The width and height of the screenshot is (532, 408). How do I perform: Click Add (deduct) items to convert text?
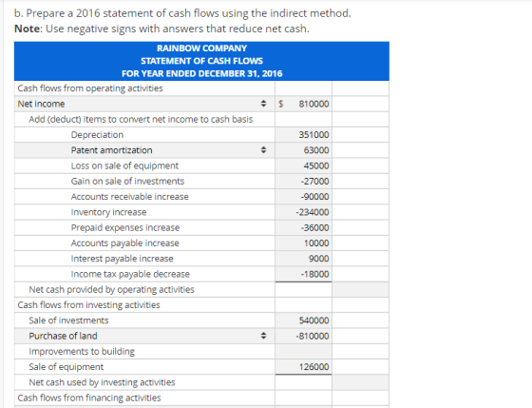(141, 120)
